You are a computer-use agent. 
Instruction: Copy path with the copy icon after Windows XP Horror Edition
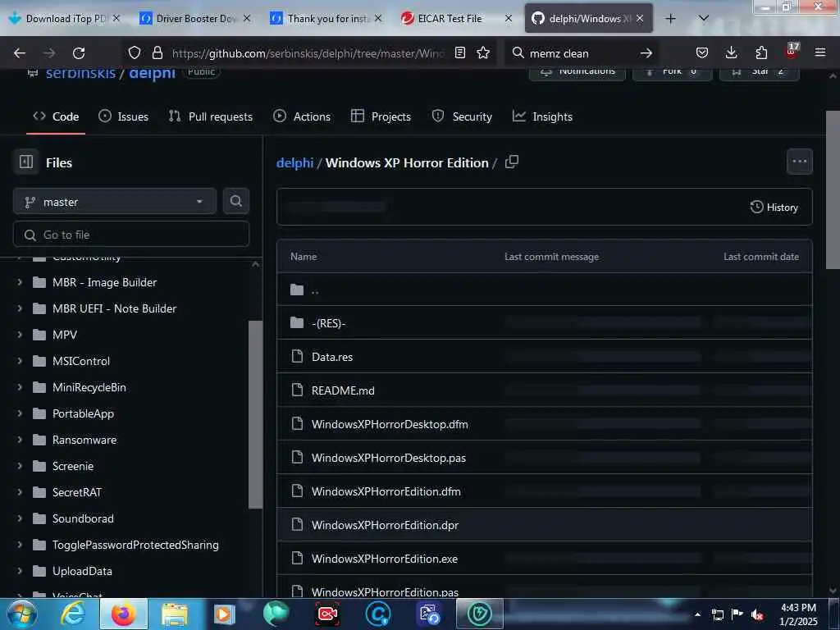click(512, 162)
